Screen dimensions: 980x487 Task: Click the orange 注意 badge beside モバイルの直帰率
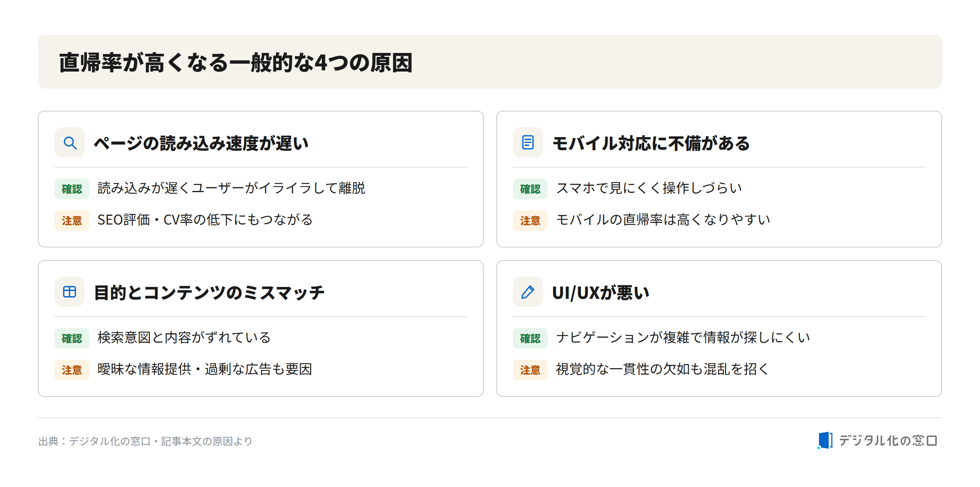[530, 221]
